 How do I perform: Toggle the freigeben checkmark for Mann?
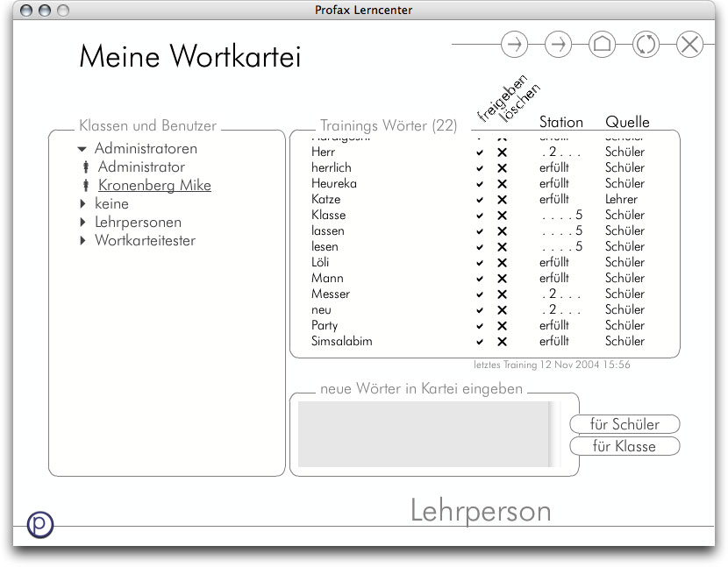point(480,279)
